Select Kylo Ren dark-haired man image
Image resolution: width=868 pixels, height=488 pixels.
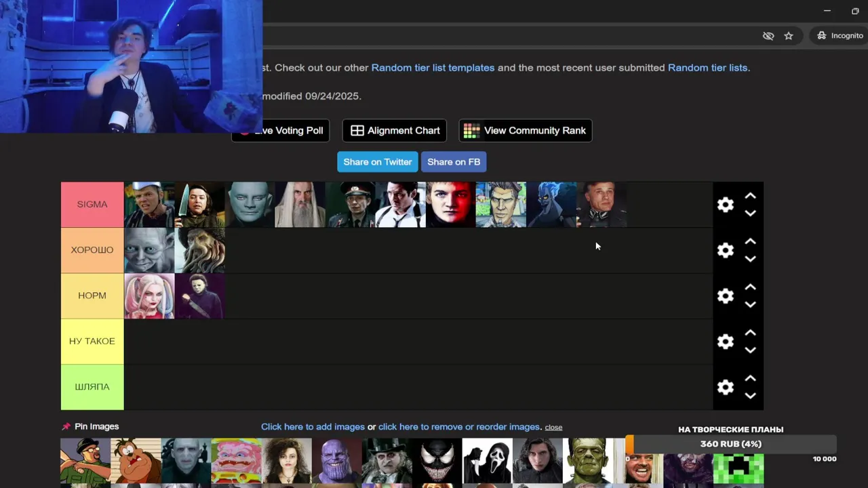pyautogui.click(x=538, y=461)
